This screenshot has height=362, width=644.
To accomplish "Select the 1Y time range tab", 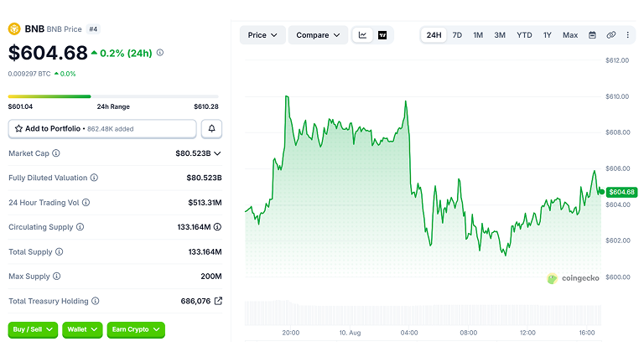I will (548, 35).
